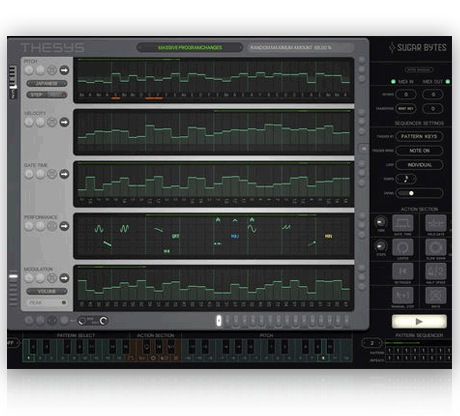Activate the Half Speed action button
Screen dimensions: 460x416
click(x=436, y=271)
